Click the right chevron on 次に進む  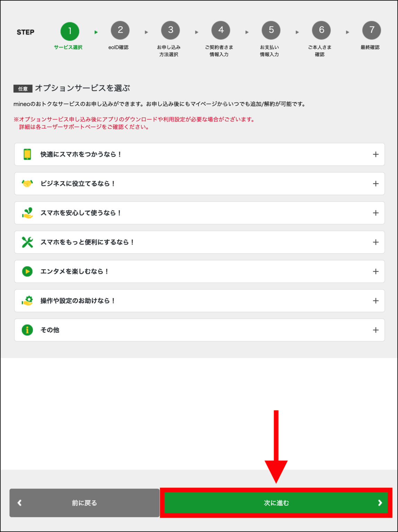click(380, 503)
